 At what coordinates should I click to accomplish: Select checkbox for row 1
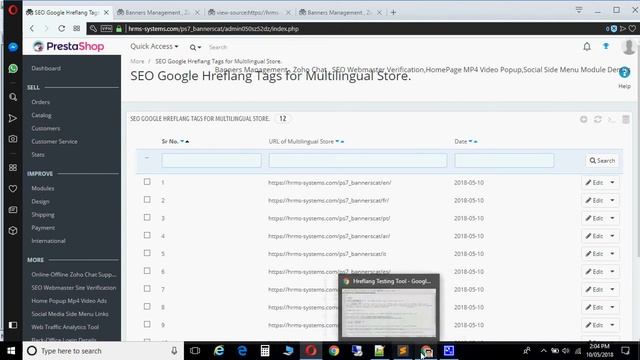147,182
